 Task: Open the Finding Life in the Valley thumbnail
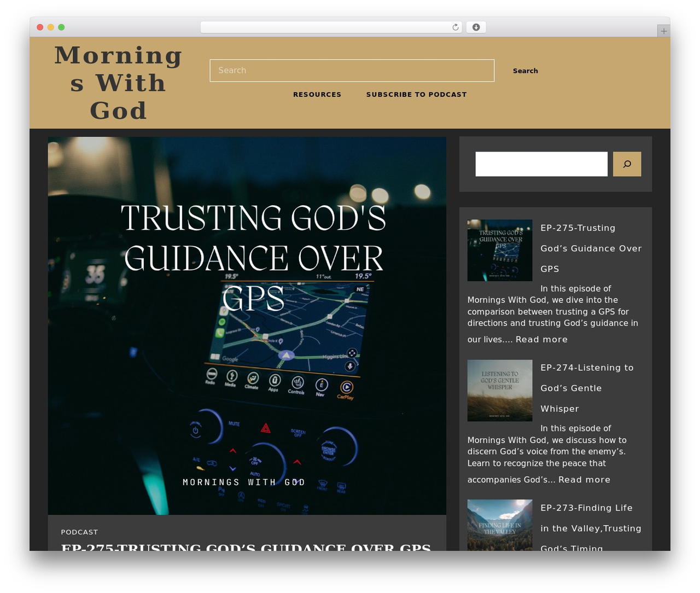pos(500,525)
